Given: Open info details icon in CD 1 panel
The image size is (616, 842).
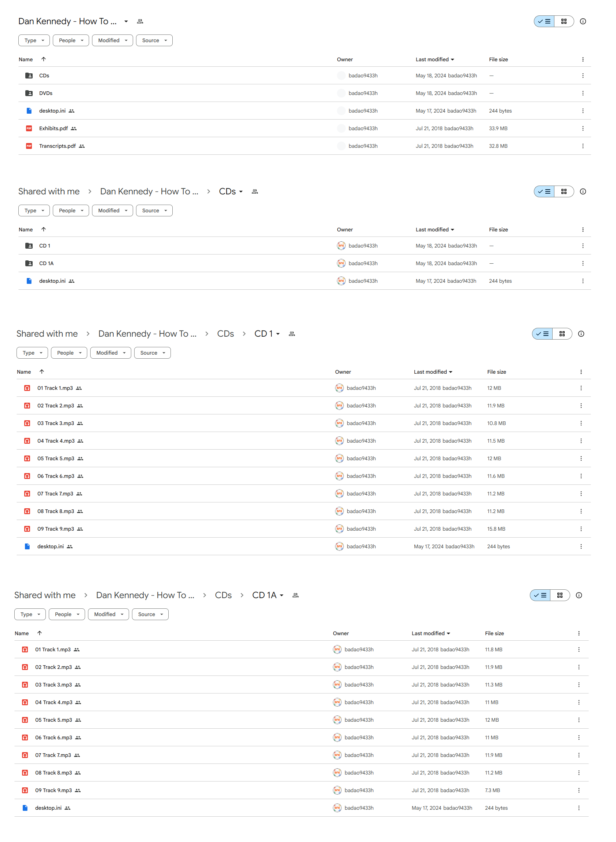Looking at the screenshot, I should click(581, 334).
